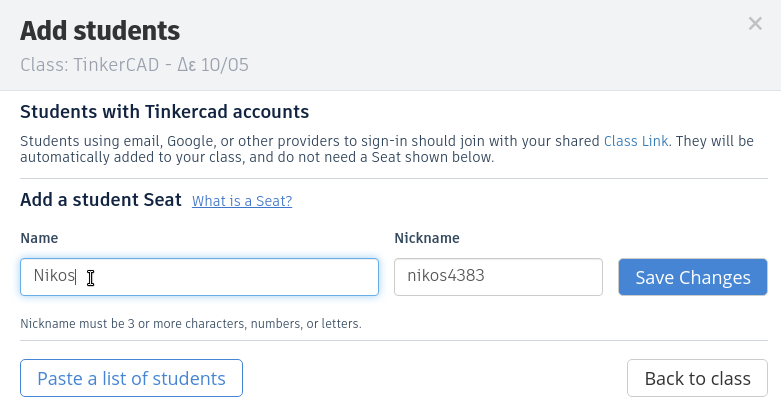Open 'Paste a list of students'
This screenshot has width=781, height=405.
click(131, 379)
